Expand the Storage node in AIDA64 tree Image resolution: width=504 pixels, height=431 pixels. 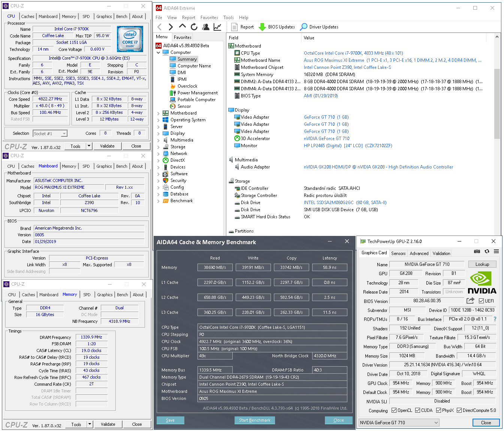(159, 147)
